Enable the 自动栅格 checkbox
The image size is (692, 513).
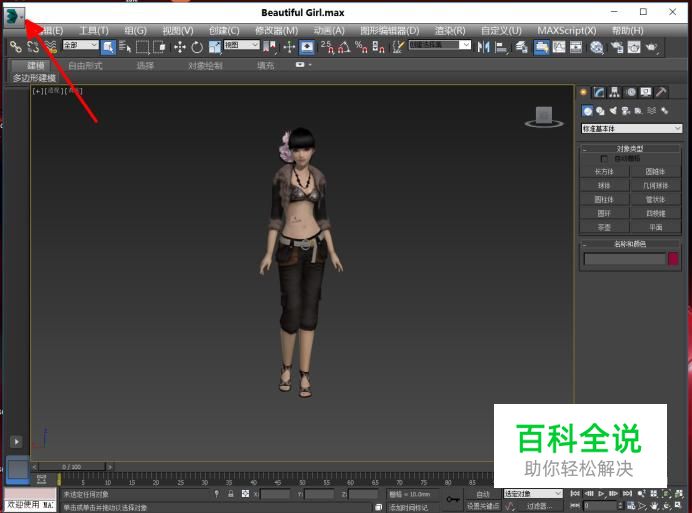pyautogui.click(x=604, y=159)
